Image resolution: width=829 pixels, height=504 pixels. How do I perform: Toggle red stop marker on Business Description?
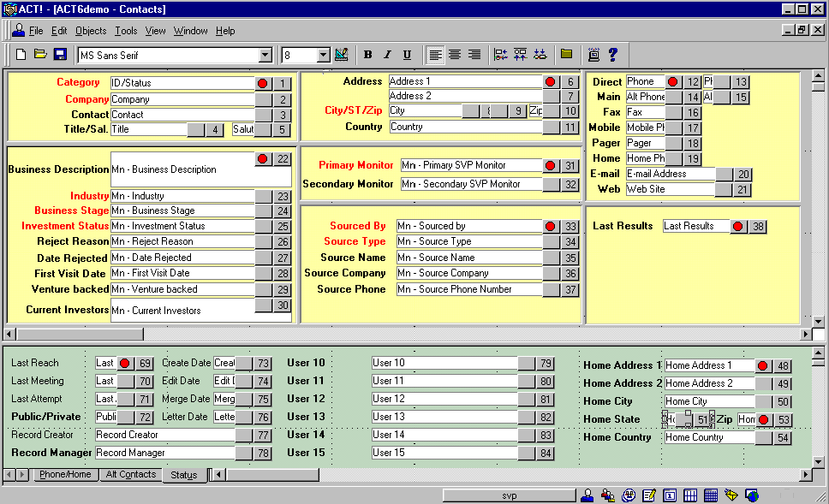[x=263, y=159]
